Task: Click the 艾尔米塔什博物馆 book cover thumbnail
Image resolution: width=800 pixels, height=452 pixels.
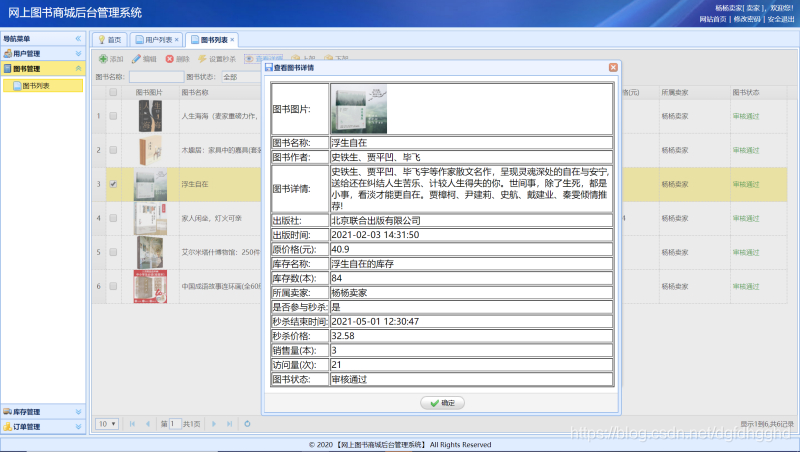Action: (x=151, y=252)
